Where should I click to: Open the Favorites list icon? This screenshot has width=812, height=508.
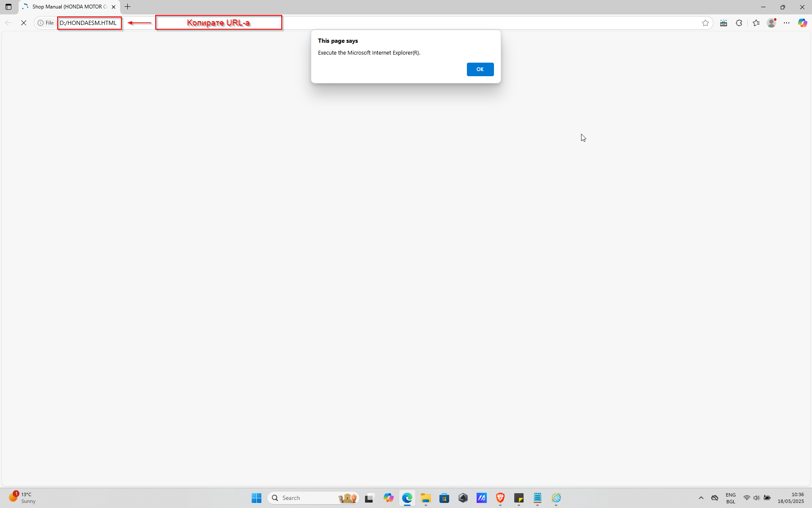[756, 23]
